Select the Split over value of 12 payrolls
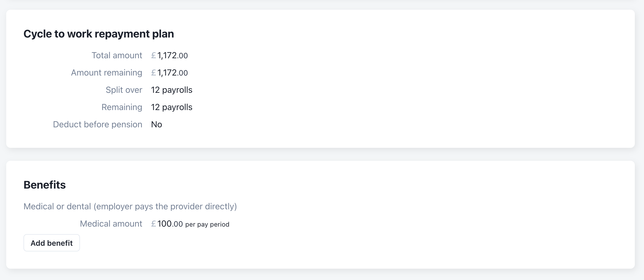This screenshot has width=644, height=280. click(x=172, y=90)
